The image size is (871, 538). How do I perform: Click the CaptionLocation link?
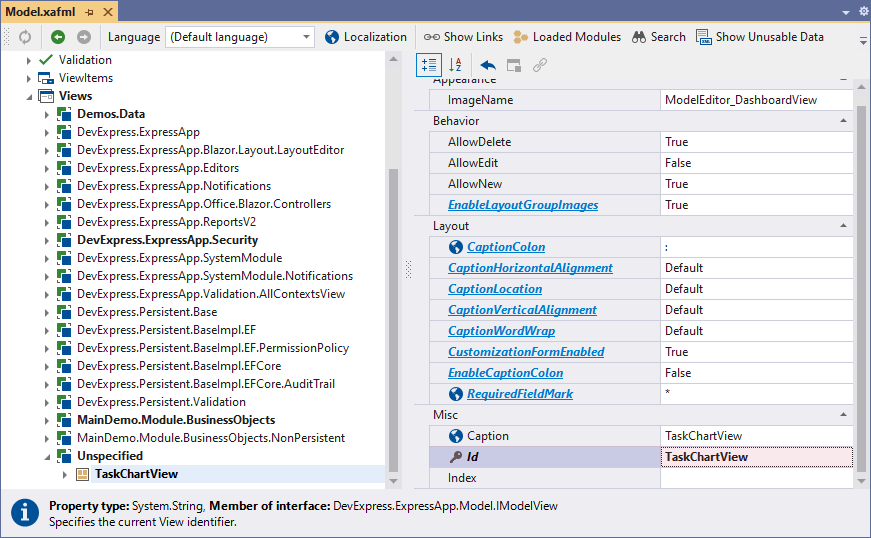495,289
